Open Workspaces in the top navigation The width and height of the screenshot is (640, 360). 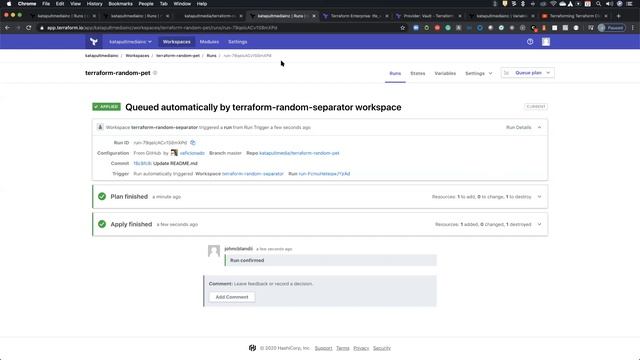click(176, 42)
